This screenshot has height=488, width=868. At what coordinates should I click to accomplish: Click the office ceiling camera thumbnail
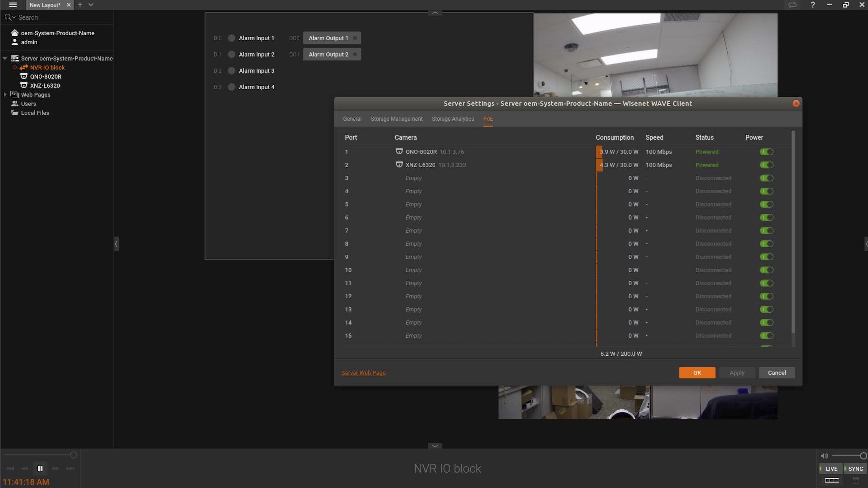pyautogui.click(x=655, y=55)
